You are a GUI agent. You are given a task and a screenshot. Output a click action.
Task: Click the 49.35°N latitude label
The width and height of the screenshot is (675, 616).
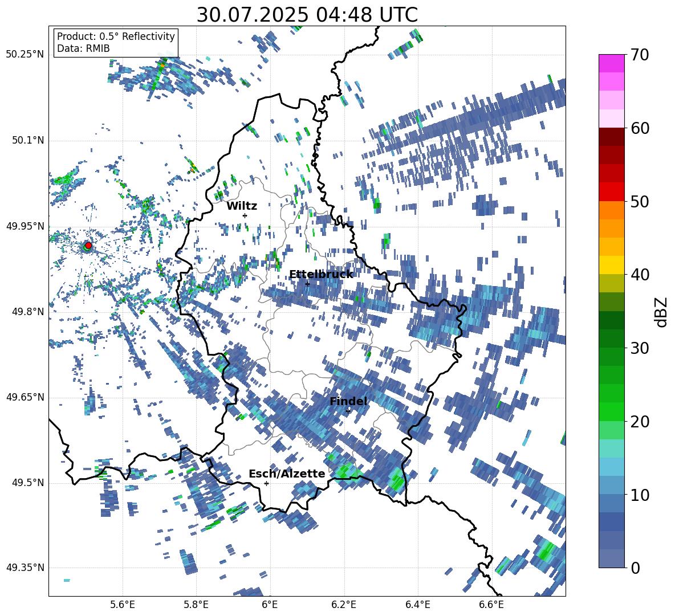(x=25, y=568)
